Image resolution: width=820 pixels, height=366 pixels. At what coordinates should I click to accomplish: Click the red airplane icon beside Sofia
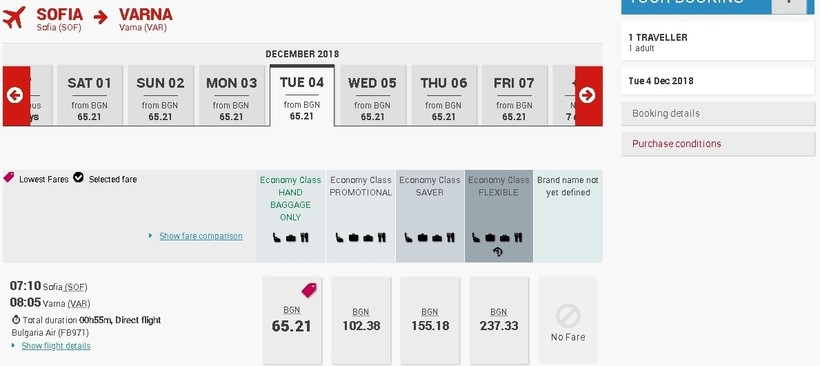click(x=14, y=18)
